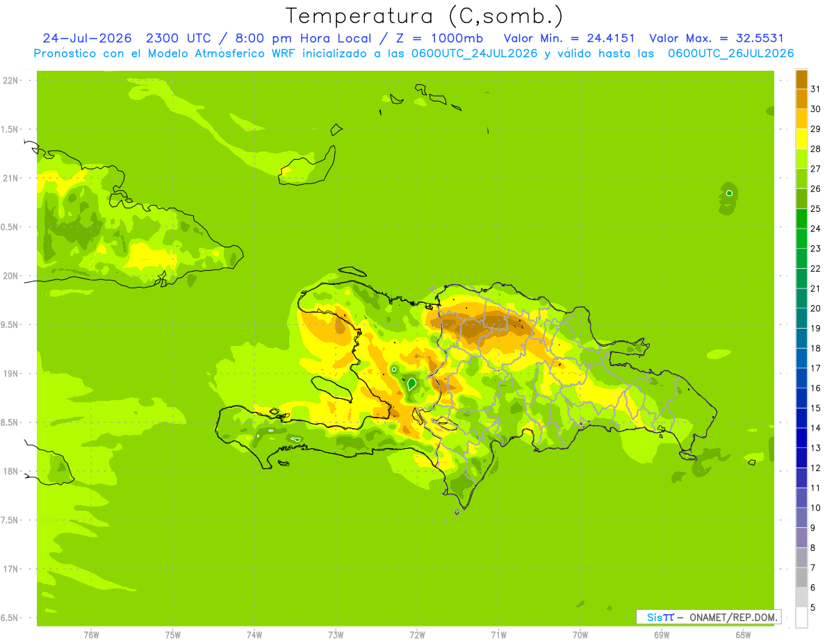834x644 pixels.
Task: Click the legend value label '31'
Action: coord(815,89)
